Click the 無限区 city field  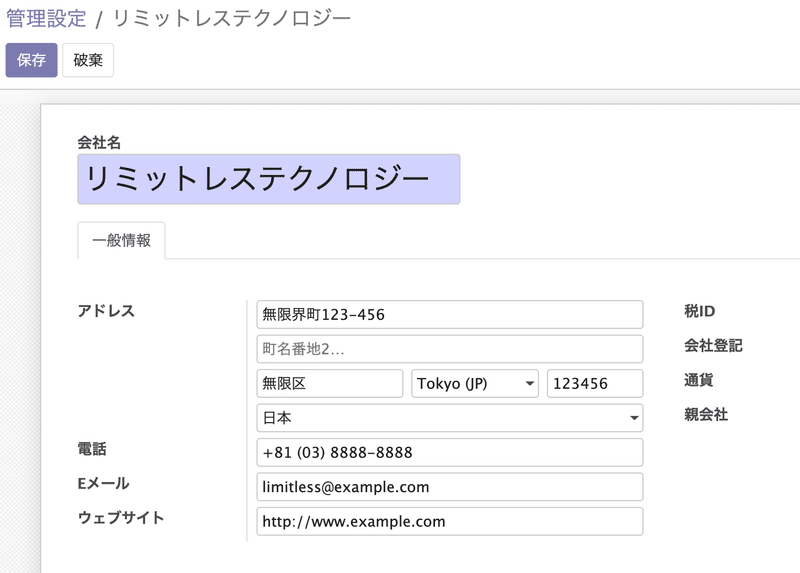pyautogui.click(x=330, y=383)
